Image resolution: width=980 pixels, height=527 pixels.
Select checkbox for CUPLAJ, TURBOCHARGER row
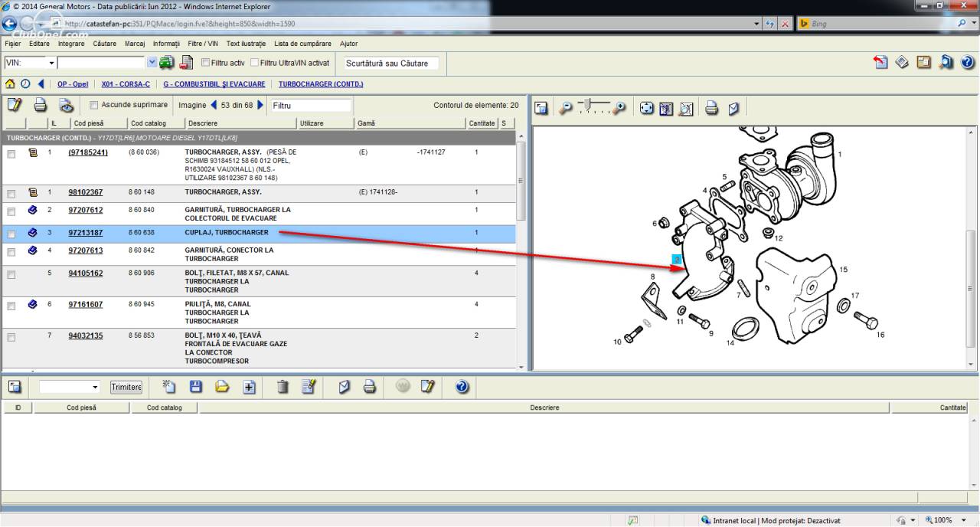click(11, 233)
